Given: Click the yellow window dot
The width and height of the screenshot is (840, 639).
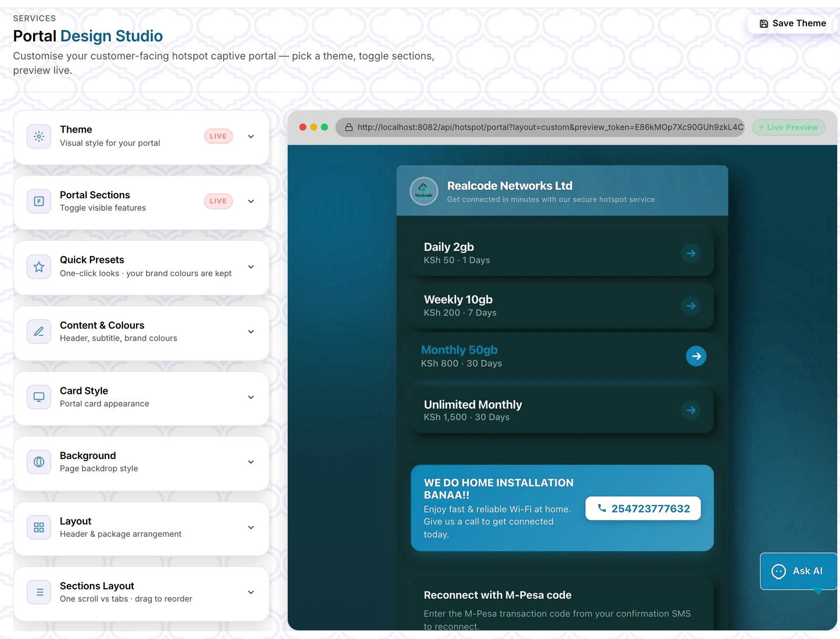Looking at the screenshot, I should click(313, 127).
